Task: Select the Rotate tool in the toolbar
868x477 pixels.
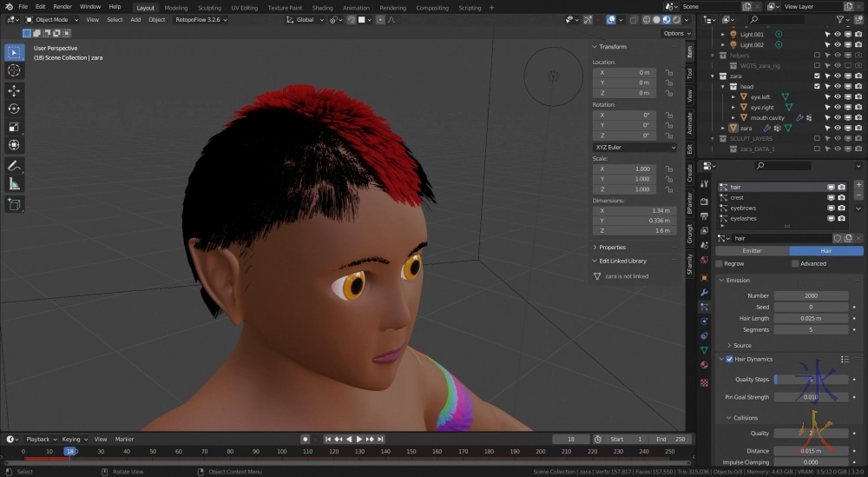Action: pos(14,109)
